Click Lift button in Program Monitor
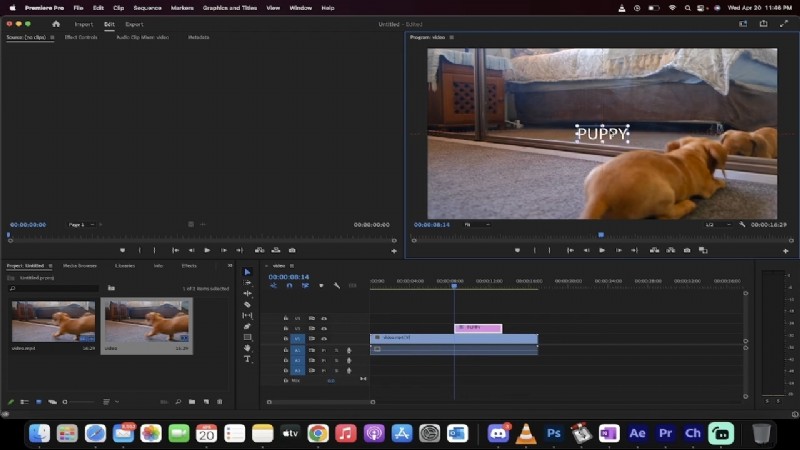The width and height of the screenshot is (800, 450). [x=654, y=251]
